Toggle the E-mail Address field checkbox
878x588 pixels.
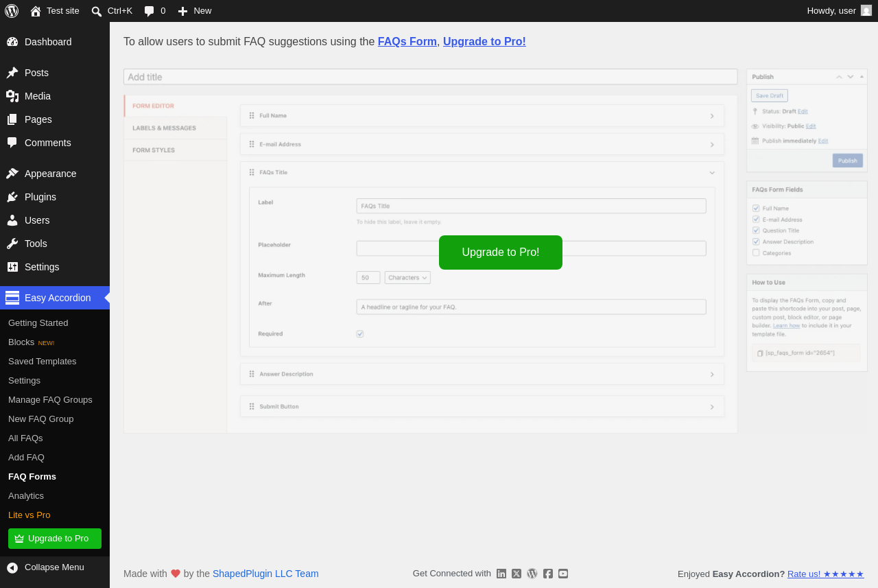(x=756, y=220)
